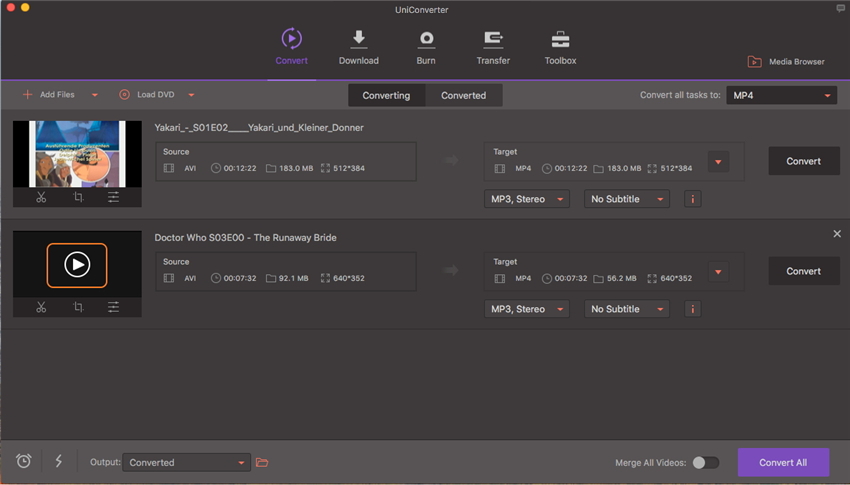Click source duration 00:12:22 text
This screenshot has width=850, height=485.
240,169
